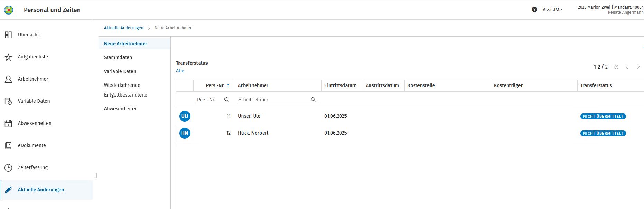Click the Variable Daten sidebar icon

(8, 101)
